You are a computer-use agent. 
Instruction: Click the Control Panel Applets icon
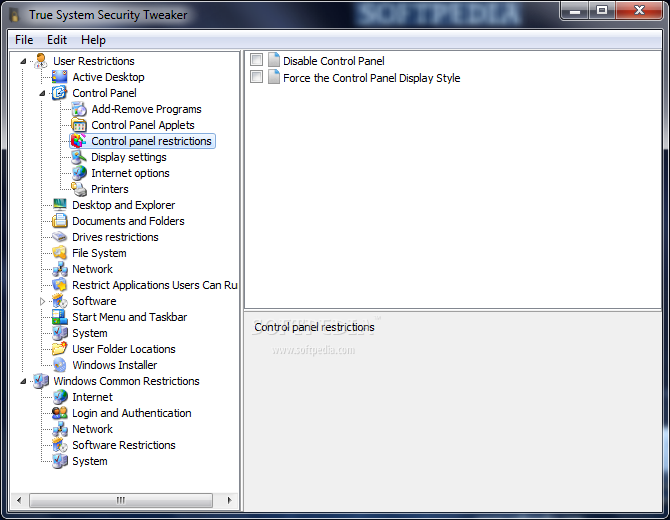tap(79, 125)
